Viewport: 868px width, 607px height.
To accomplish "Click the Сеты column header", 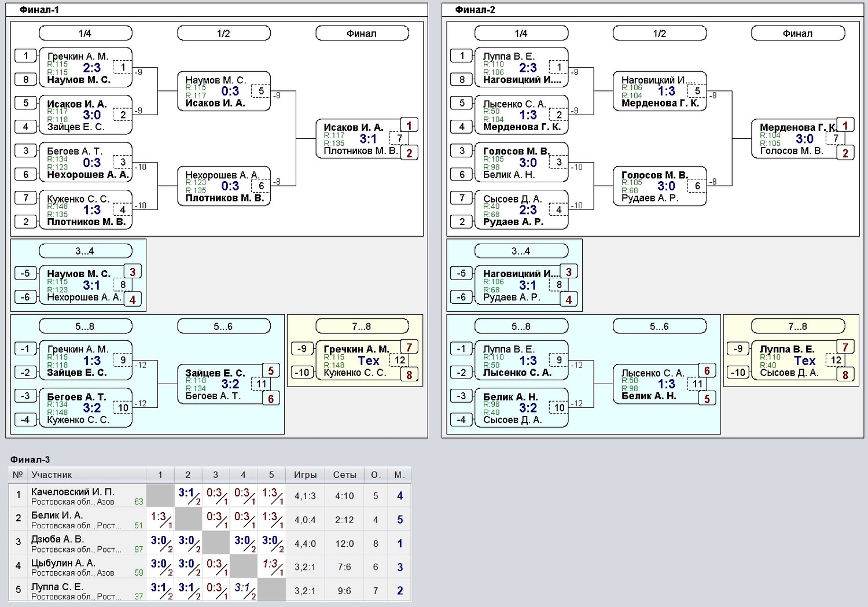I will (x=344, y=474).
